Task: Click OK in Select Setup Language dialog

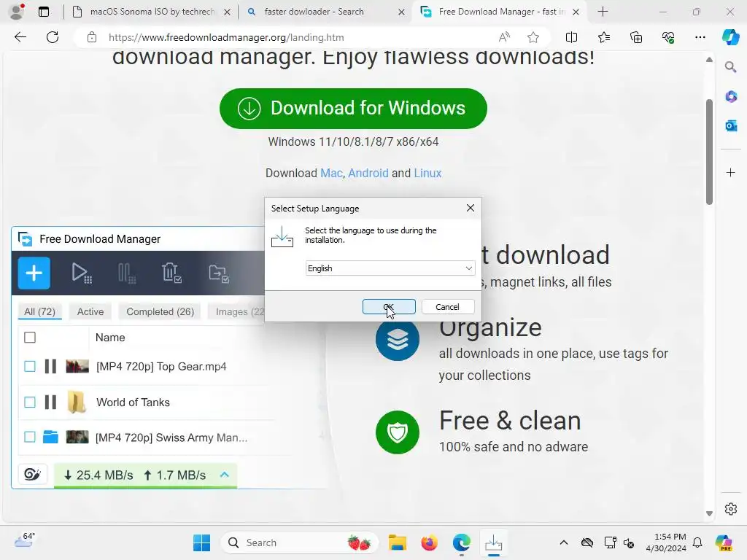Action: click(x=389, y=307)
